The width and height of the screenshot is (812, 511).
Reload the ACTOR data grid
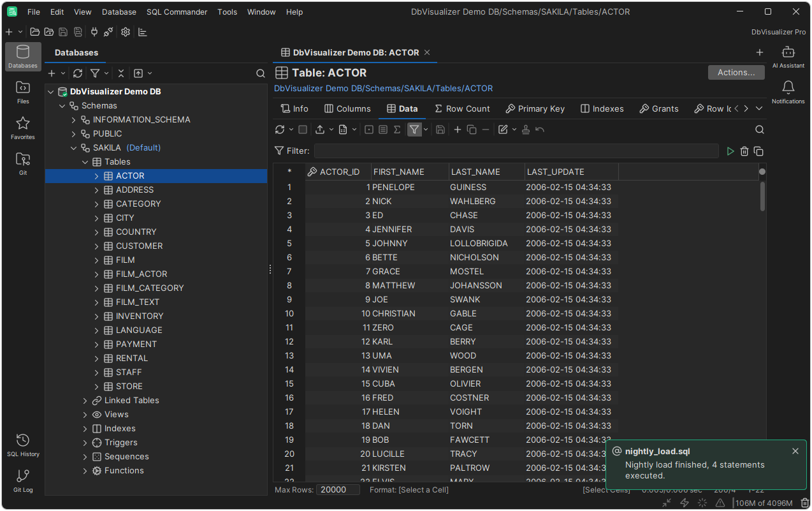pyautogui.click(x=280, y=130)
